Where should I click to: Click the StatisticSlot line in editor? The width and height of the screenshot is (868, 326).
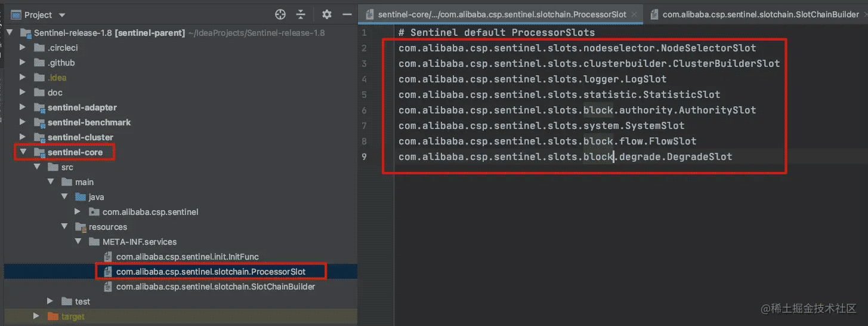tap(560, 94)
